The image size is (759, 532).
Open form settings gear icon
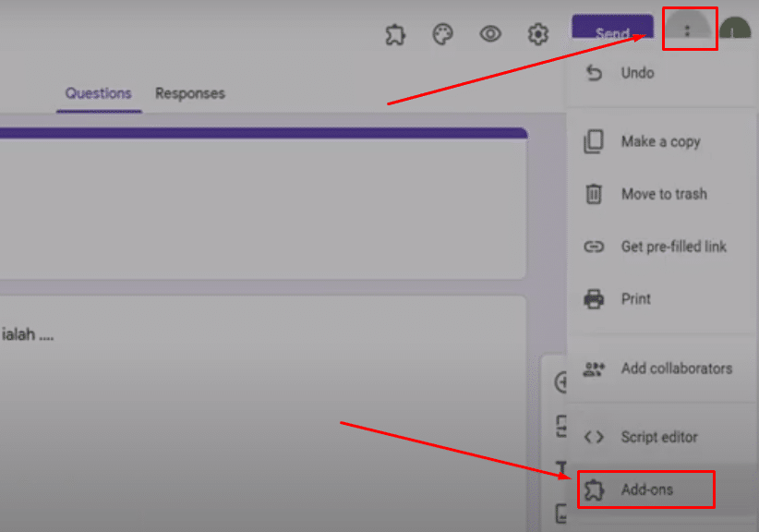[537, 34]
